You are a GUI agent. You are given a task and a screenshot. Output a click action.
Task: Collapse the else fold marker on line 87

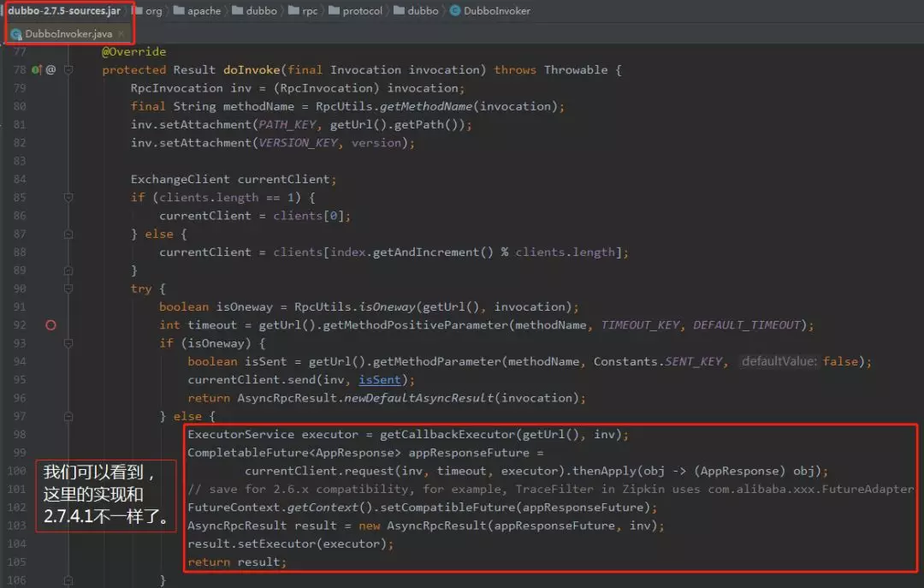[68, 235]
